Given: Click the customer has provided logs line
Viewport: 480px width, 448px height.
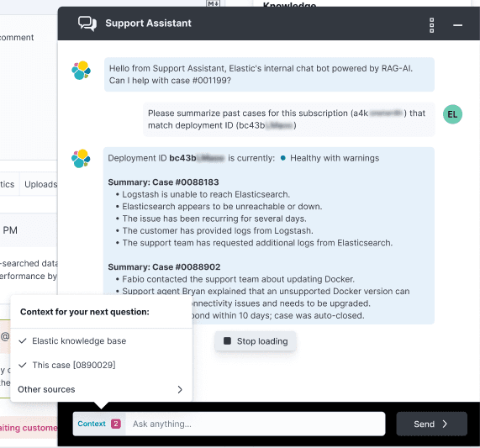Looking at the screenshot, I should [218, 230].
